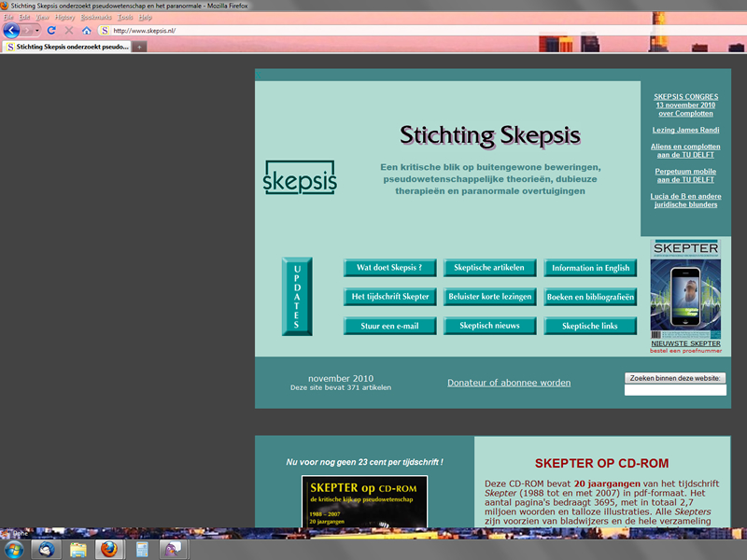Go to the Firefox Home page icon
Viewport: 747px width, 560px height.
pos(86,30)
